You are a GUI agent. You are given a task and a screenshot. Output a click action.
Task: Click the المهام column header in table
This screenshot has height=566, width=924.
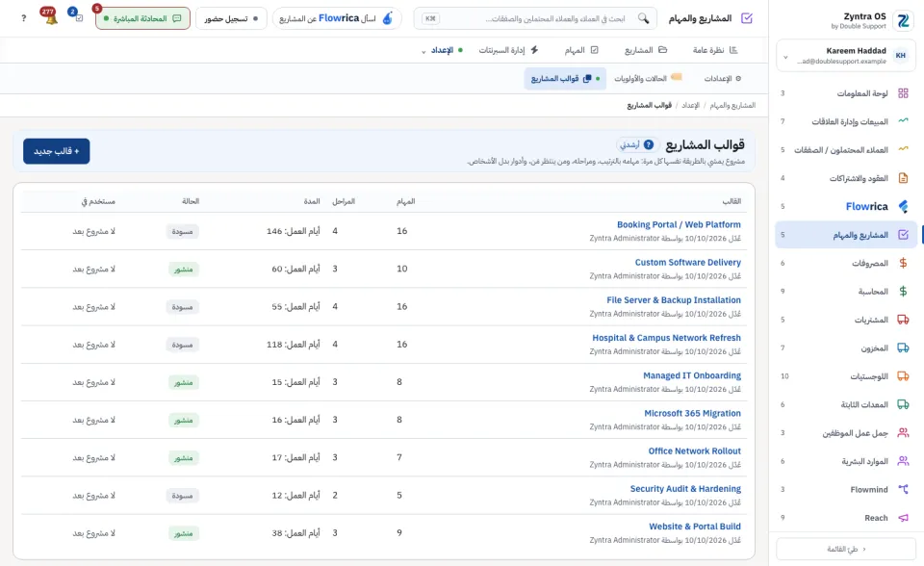click(x=405, y=201)
